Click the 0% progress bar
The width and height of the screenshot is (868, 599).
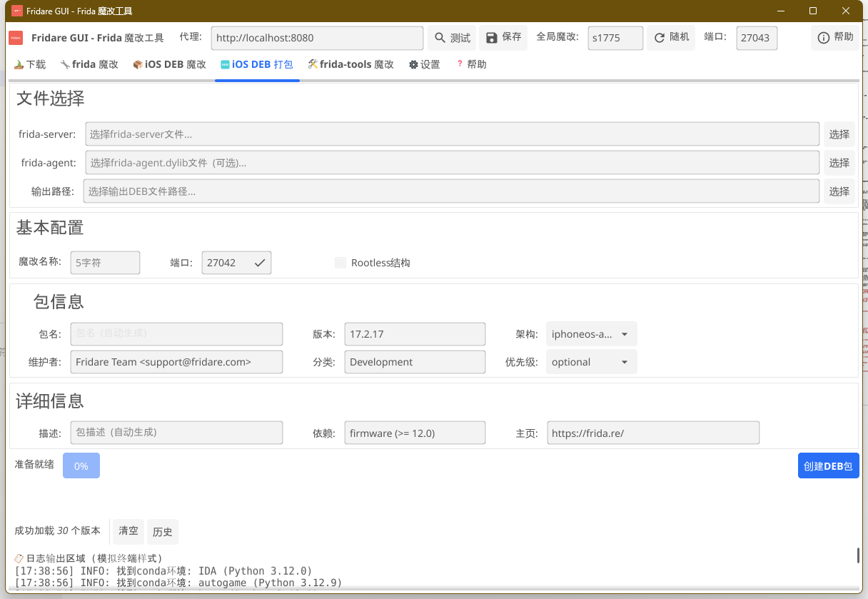pos(81,466)
